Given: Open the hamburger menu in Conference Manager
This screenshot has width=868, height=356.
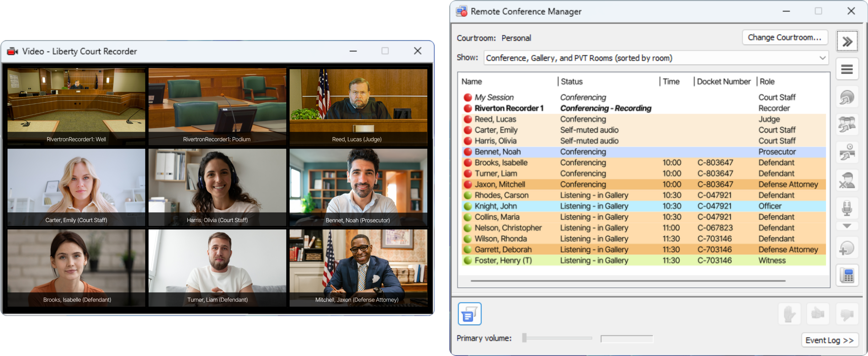Looking at the screenshot, I should [x=847, y=69].
